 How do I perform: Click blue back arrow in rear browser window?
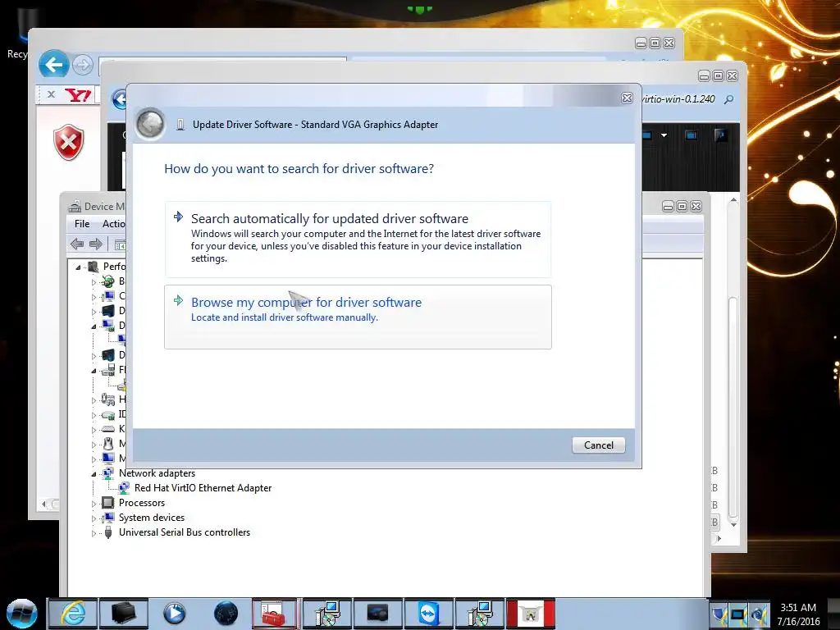click(53, 65)
